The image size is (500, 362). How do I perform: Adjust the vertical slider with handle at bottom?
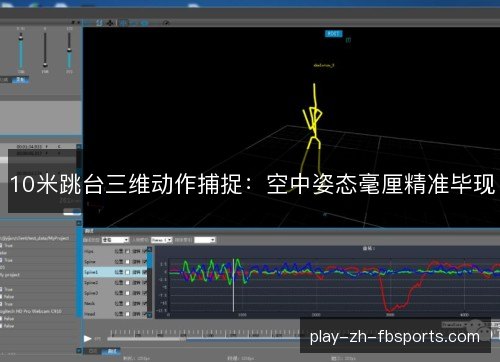coord(45,50)
